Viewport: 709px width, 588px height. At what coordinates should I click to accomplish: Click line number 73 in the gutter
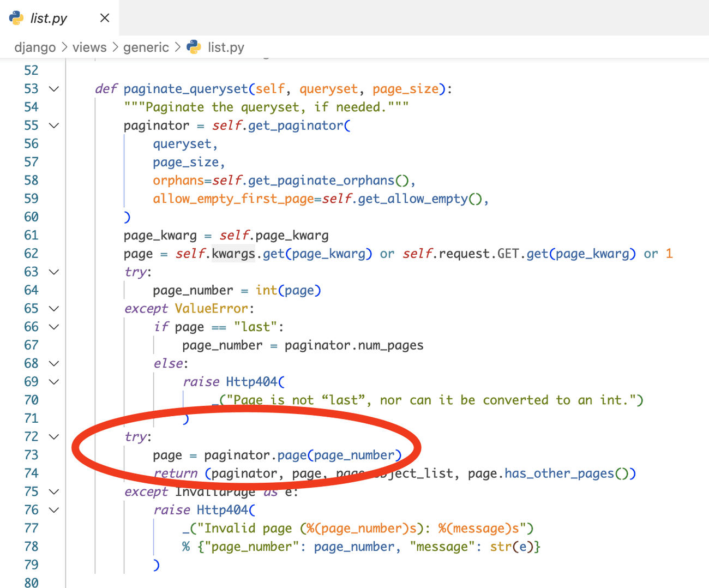click(x=32, y=455)
